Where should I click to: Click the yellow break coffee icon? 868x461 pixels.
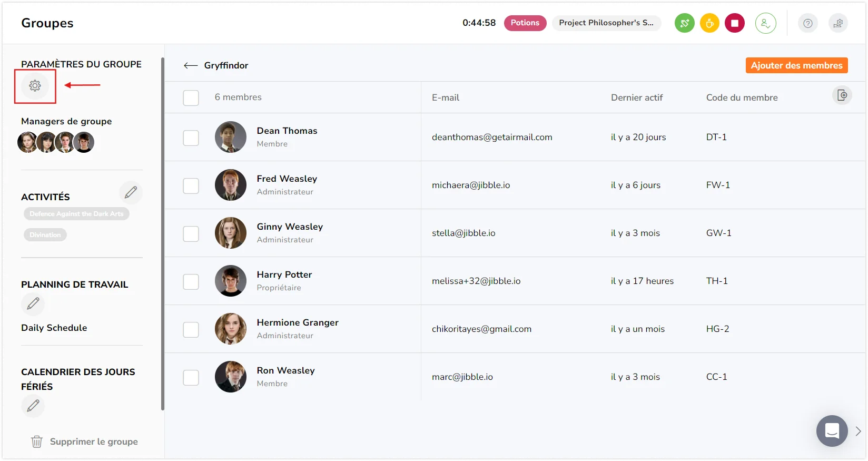click(709, 23)
